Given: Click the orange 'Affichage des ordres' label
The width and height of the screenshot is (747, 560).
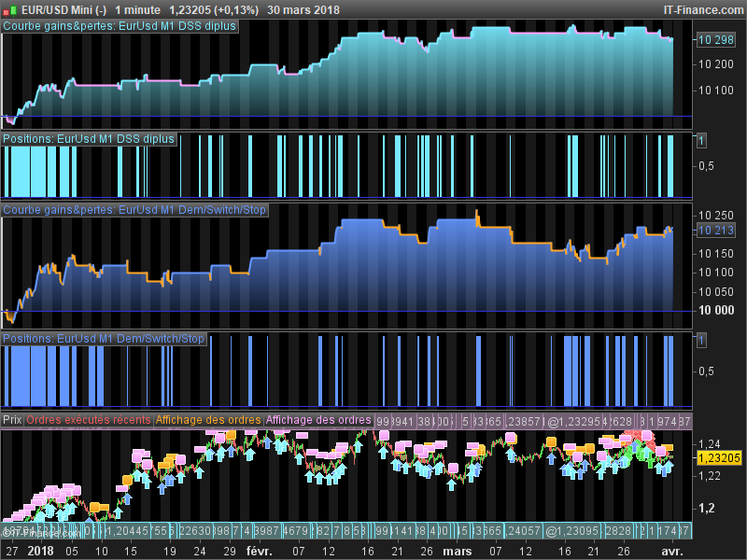Looking at the screenshot, I should (208, 420).
